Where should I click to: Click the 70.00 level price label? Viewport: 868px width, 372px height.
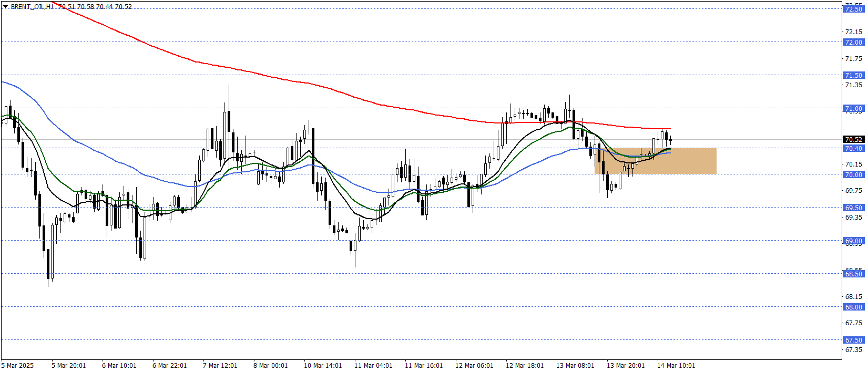point(853,174)
